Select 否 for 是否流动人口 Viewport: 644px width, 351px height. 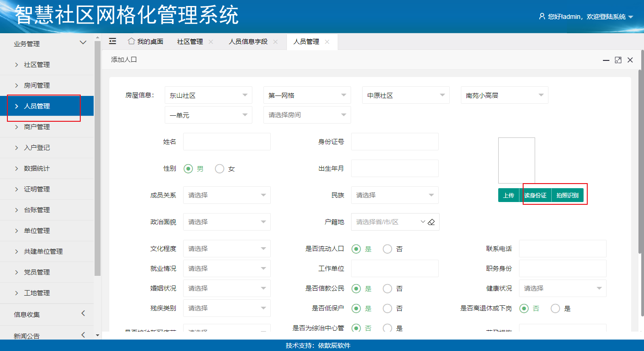(x=388, y=249)
